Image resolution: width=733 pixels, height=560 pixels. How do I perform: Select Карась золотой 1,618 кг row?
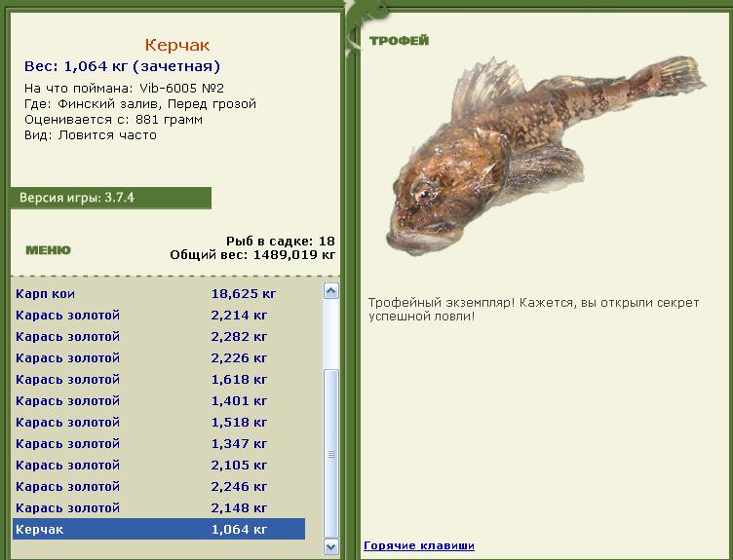point(159,380)
